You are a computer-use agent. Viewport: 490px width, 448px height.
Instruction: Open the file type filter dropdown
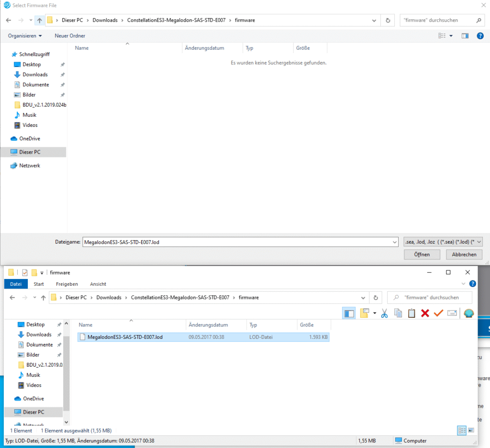[x=443, y=242]
